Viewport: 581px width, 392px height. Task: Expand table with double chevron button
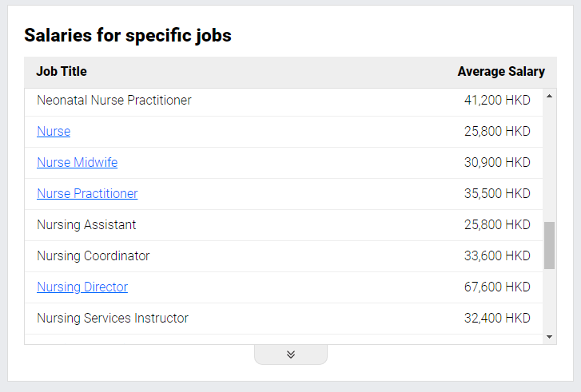pos(291,354)
